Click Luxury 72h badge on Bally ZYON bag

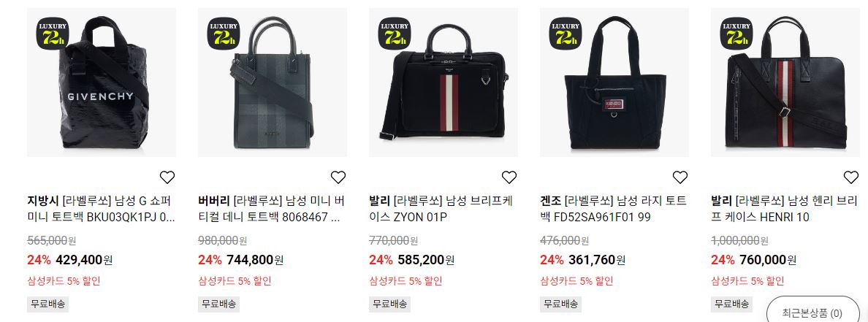[x=395, y=33]
